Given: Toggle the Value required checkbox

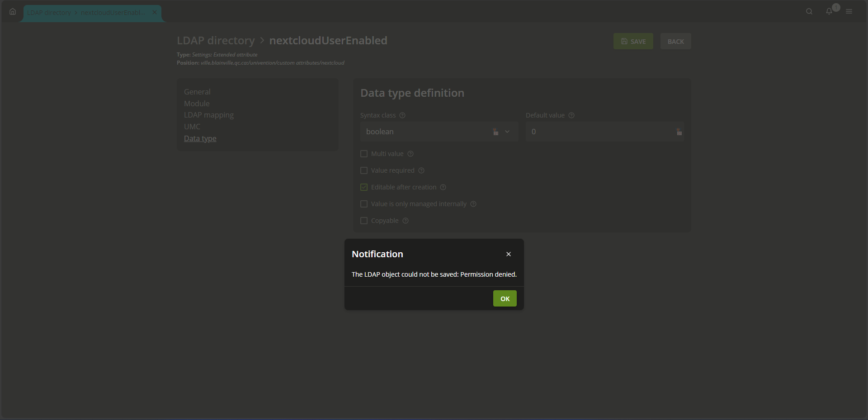Looking at the screenshot, I should [364, 170].
